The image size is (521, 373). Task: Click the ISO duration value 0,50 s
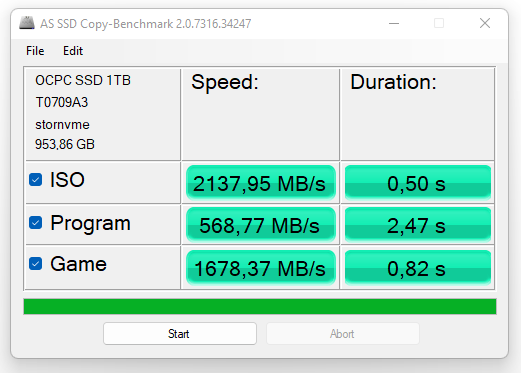coord(418,183)
